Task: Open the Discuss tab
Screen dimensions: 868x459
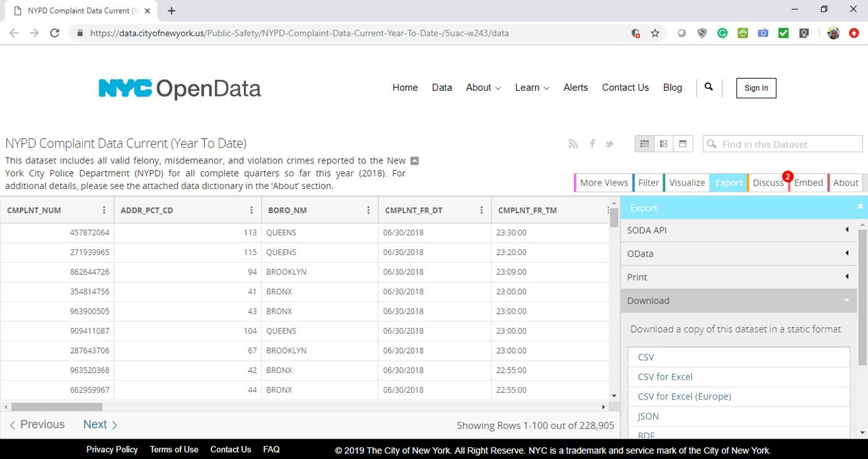Action: pos(768,182)
